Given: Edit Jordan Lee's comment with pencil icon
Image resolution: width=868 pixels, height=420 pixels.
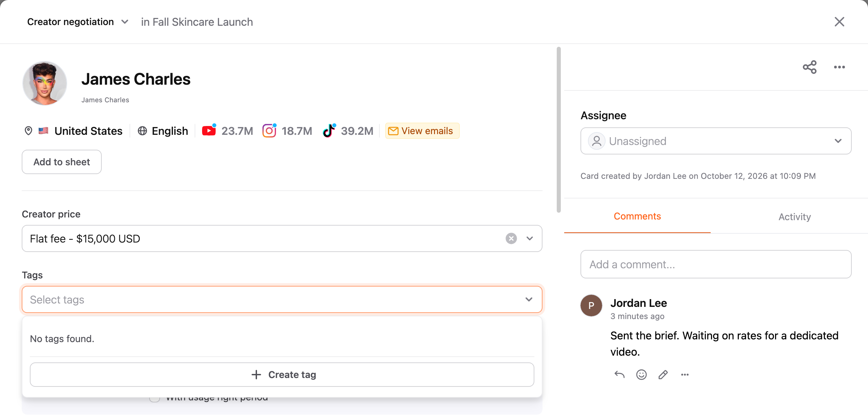Looking at the screenshot, I should pos(663,375).
